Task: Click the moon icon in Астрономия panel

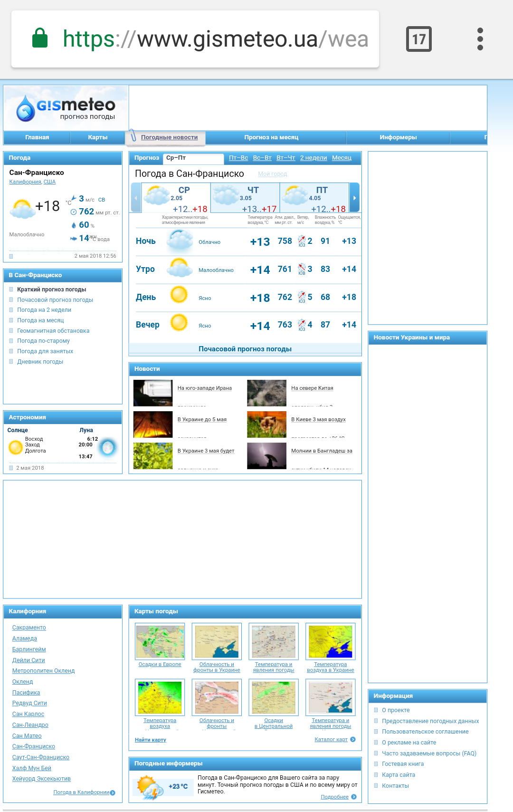Action: [x=108, y=447]
